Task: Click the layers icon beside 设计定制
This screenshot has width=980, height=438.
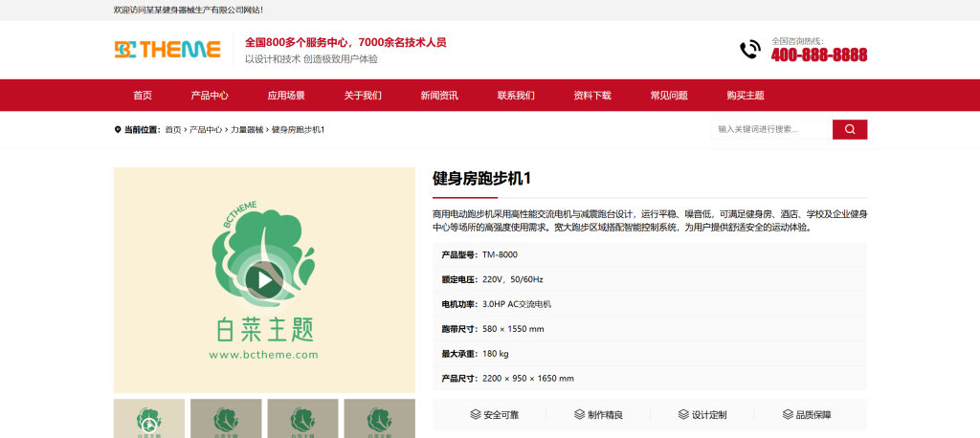Action: (683, 414)
